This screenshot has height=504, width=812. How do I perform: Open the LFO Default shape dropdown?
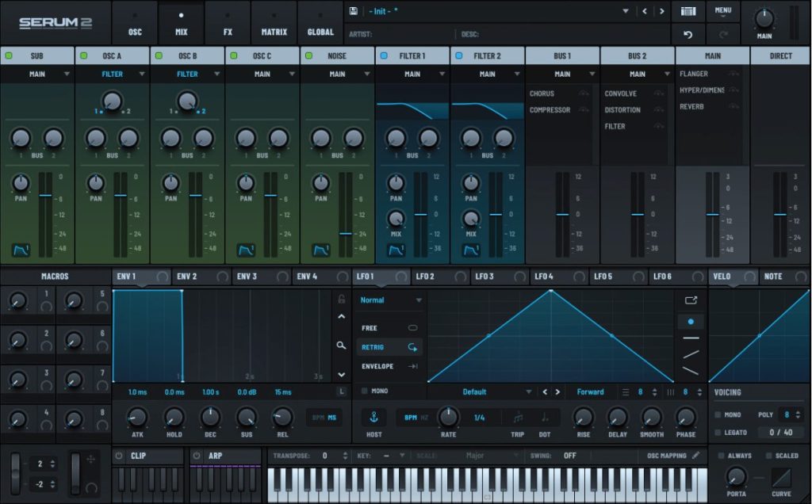coord(481,391)
